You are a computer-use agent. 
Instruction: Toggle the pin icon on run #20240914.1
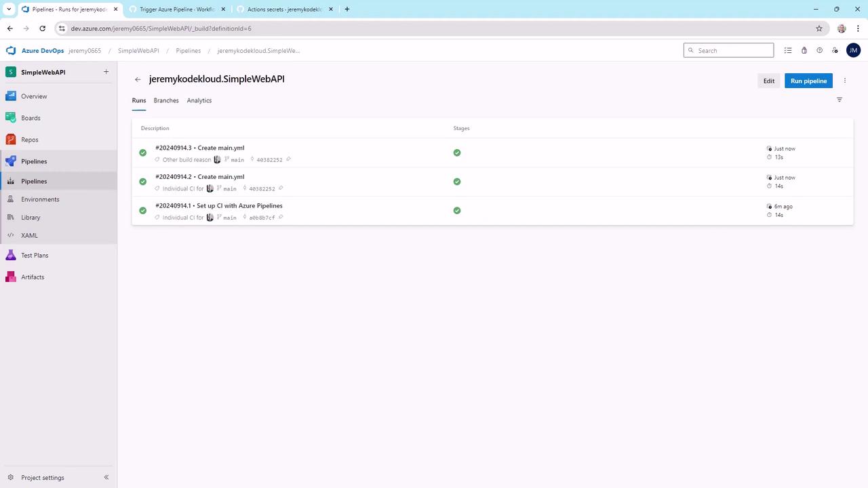[281, 218]
